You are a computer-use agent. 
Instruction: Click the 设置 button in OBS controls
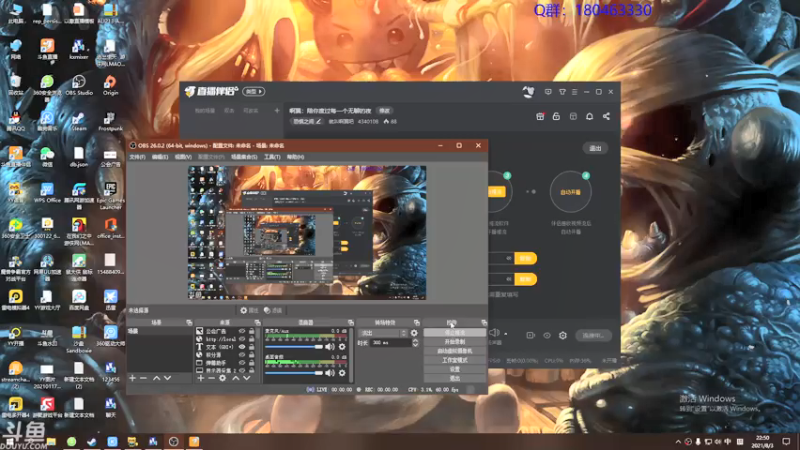(455, 369)
